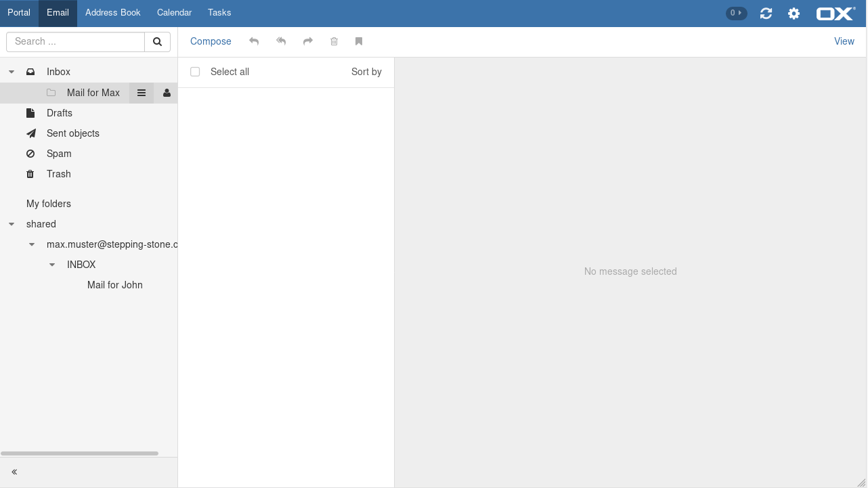This screenshot has width=868, height=488.
Task: Click the Reply all icon
Action: coord(281,41)
